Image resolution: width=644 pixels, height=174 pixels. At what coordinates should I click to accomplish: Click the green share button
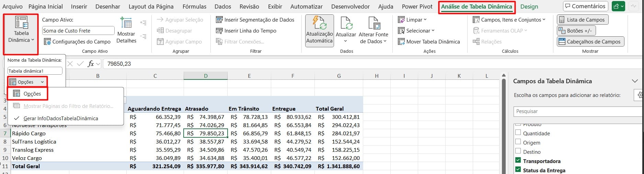pos(618,6)
